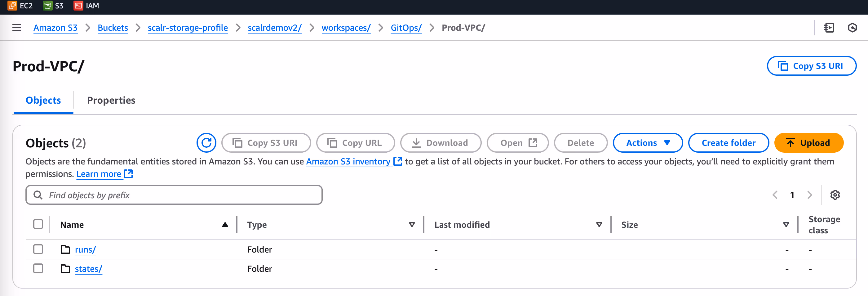Refresh the objects list
Screen dimensions: 868x296
click(206, 143)
